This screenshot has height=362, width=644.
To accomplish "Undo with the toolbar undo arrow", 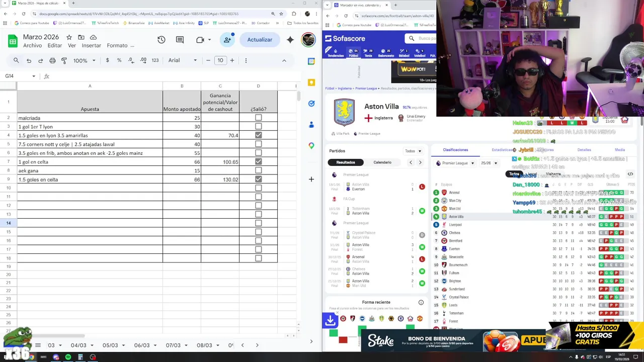I will (x=29, y=60).
